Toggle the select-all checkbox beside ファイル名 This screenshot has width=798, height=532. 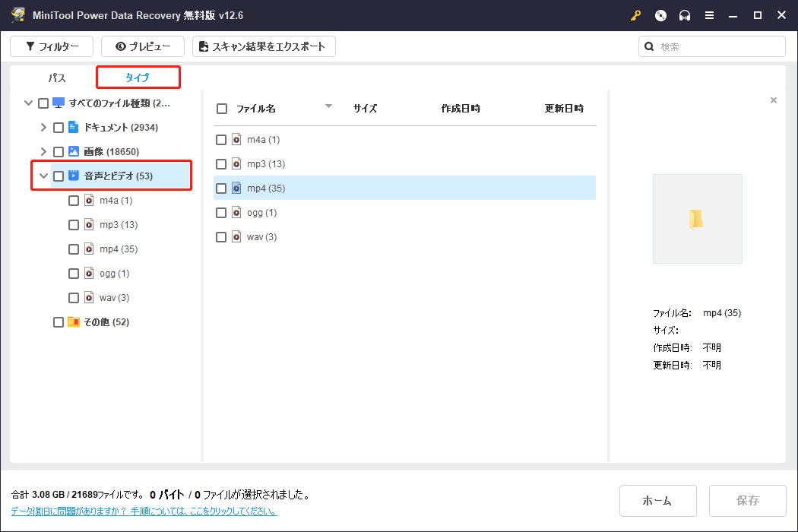click(x=222, y=109)
